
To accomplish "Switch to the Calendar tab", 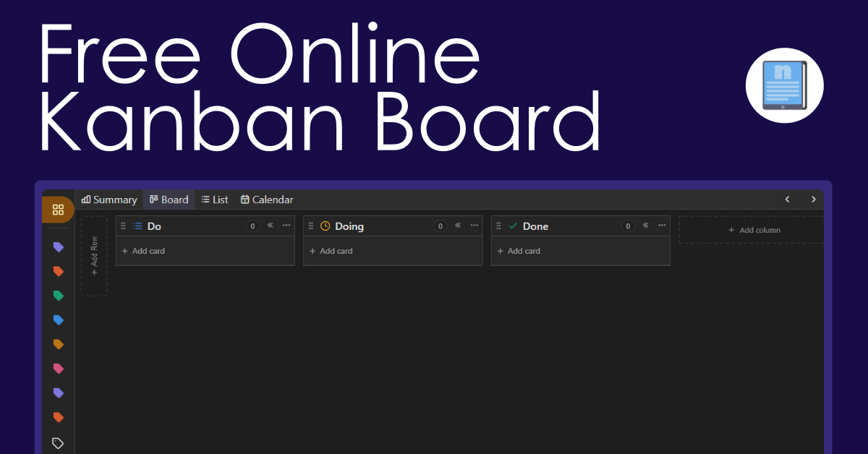I will tap(267, 200).
